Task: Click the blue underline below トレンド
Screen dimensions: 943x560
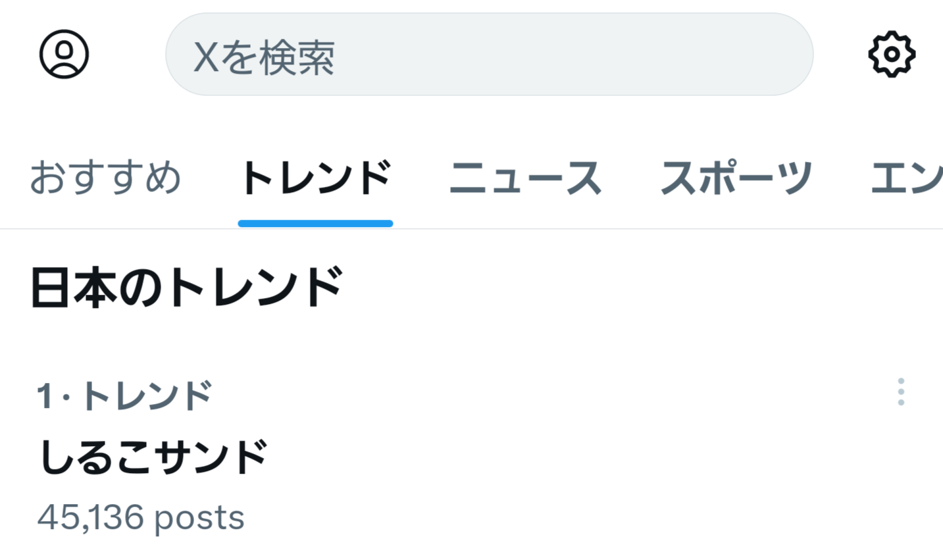Action: pyautogui.click(x=315, y=224)
